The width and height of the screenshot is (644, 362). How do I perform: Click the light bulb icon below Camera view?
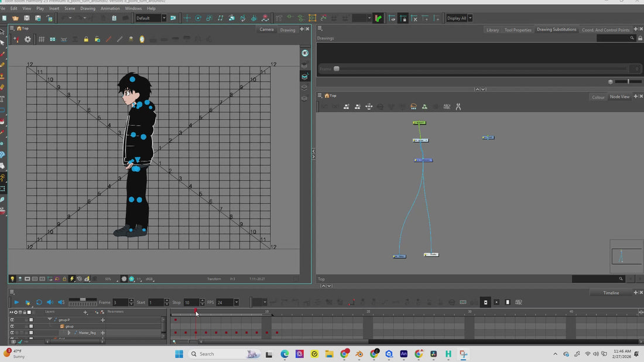(12, 279)
